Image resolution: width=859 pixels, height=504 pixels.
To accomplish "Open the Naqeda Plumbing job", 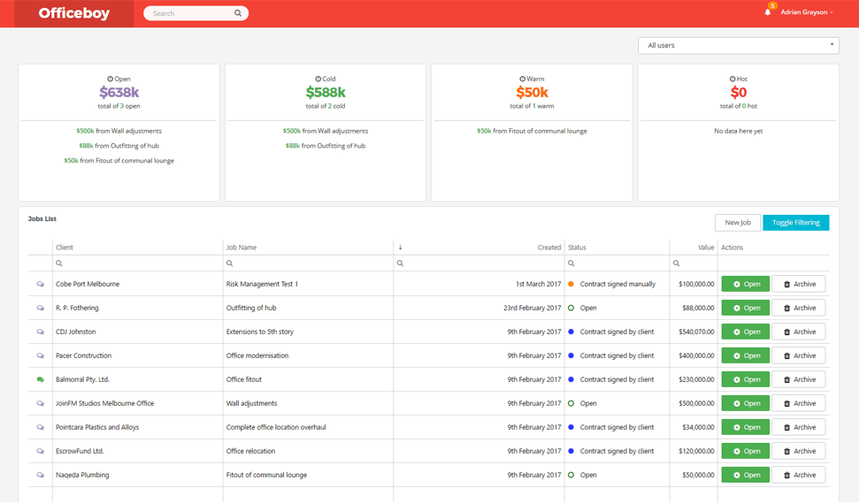I will pyautogui.click(x=745, y=475).
